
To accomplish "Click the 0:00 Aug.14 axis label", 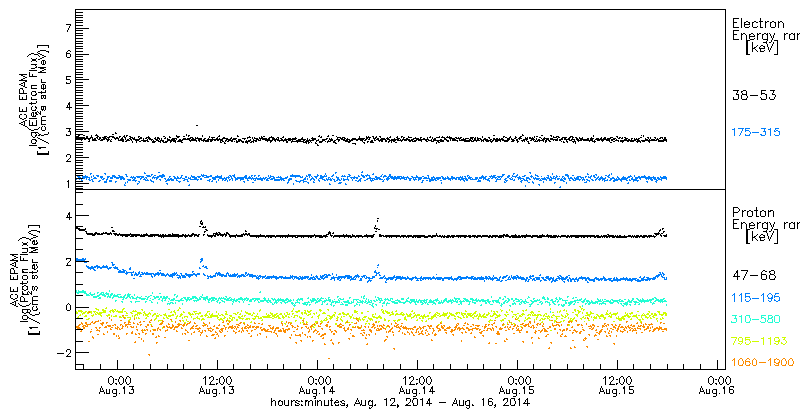I will (x=317, y=385).
